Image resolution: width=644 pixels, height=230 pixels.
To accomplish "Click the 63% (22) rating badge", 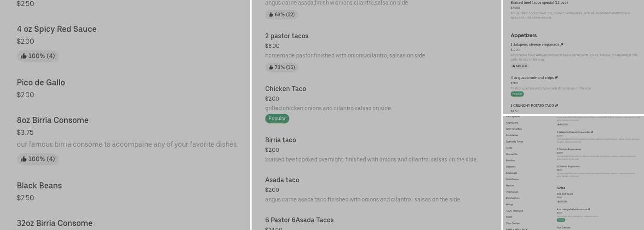I will tap(282, 15).
